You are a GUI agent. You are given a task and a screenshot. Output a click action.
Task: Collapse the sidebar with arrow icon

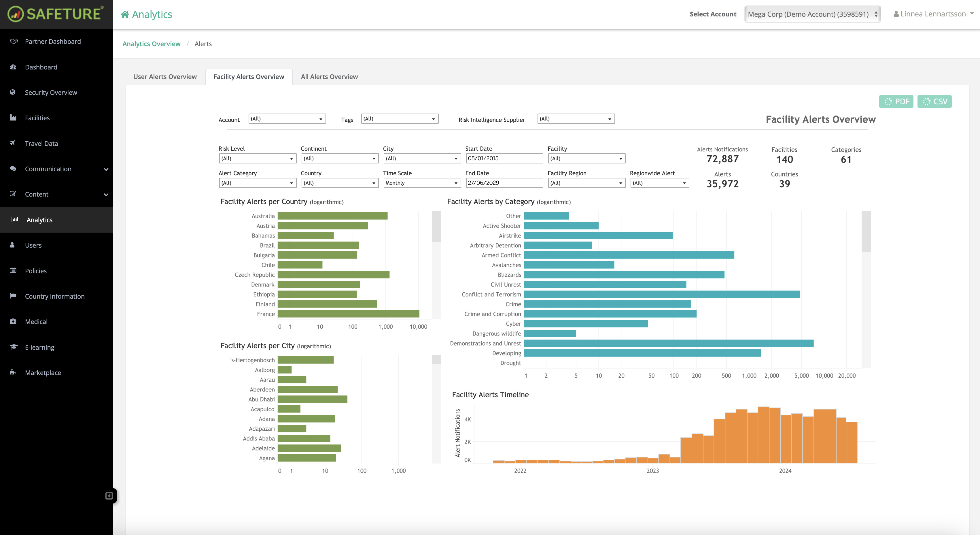pos(109,496)
